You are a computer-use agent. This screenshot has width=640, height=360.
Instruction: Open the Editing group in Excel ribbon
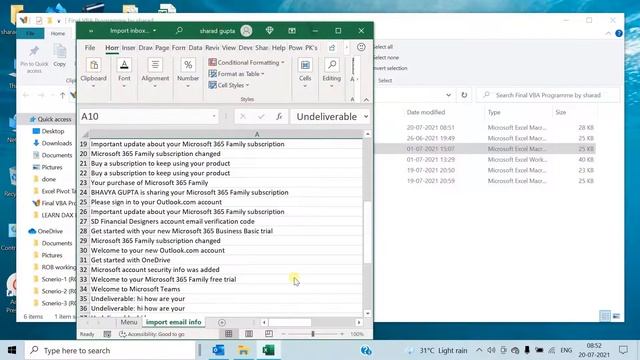pos(331,73)
